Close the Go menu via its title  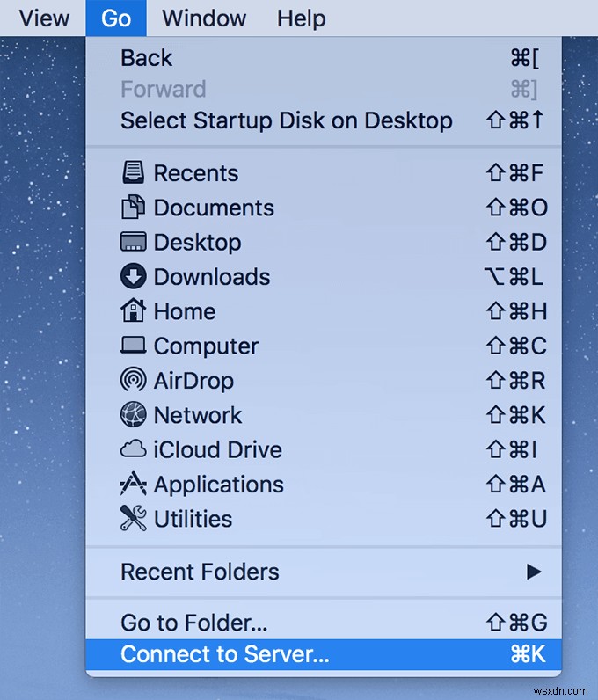pyautogui.click(x=116, y=18)
